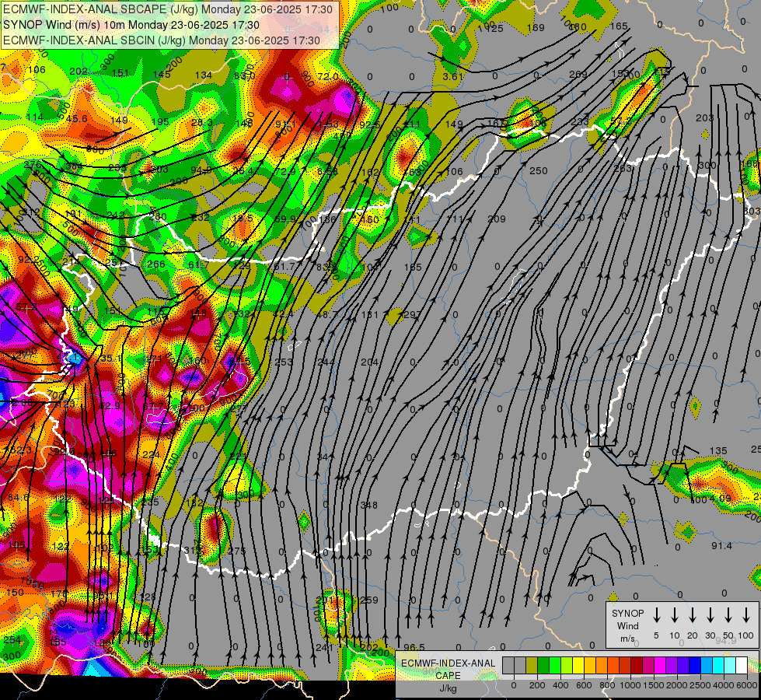Select the SBCAPE title line at top
761x700 pixels.
coord(168,9)
